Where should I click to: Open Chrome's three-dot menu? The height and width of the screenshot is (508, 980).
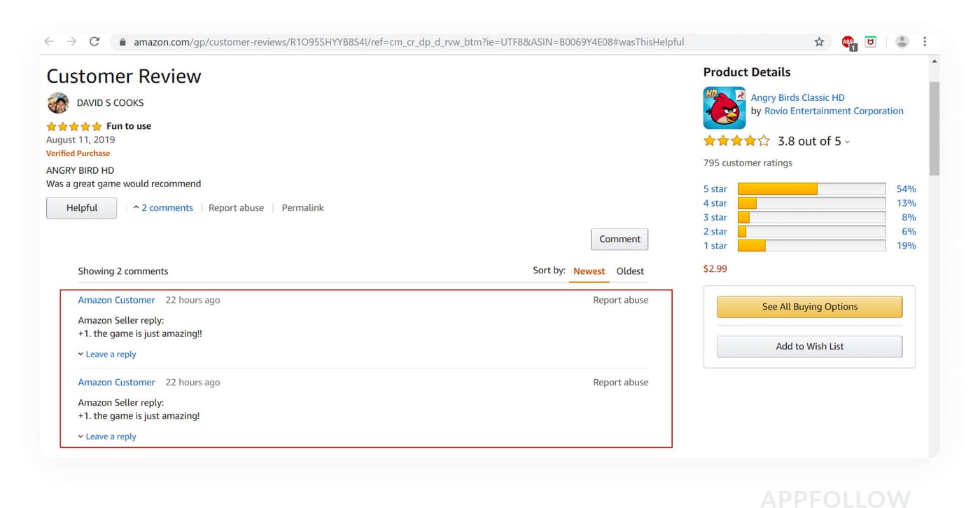[925, 42]
